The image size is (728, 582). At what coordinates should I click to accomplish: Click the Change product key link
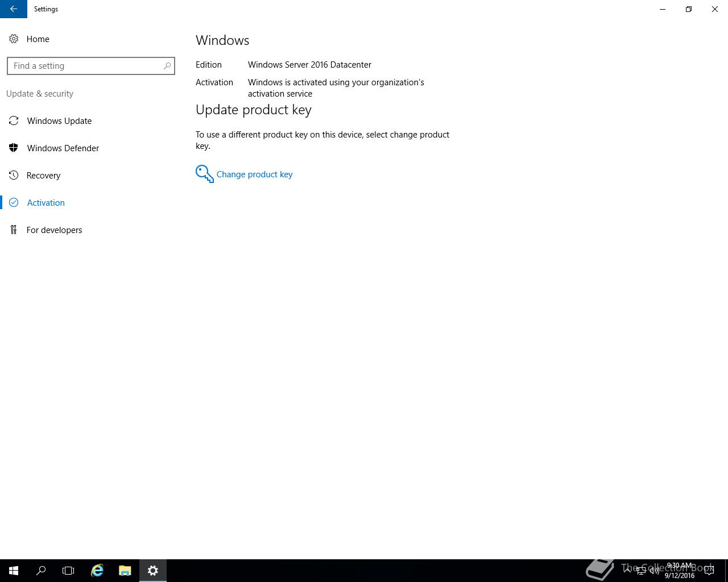coord(254,174)
